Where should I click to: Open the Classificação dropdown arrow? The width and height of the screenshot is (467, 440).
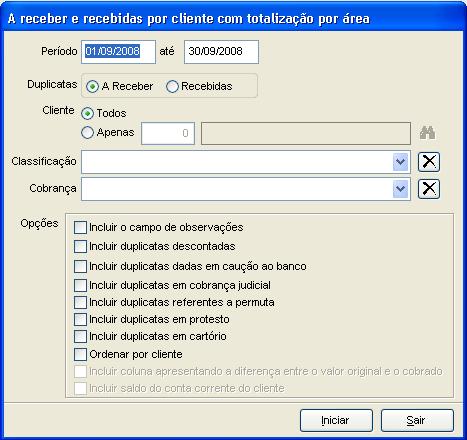400,162
